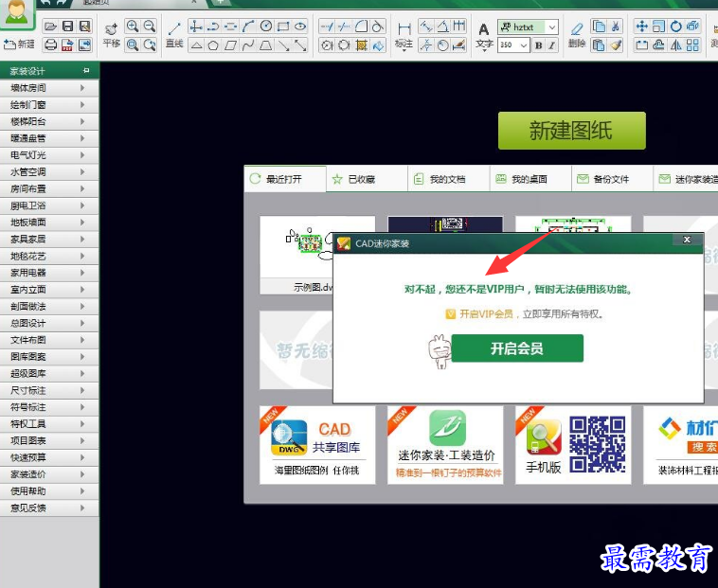Click the paste clipboard icon
This screenshot has height=588, width=718.
point(599,45)
